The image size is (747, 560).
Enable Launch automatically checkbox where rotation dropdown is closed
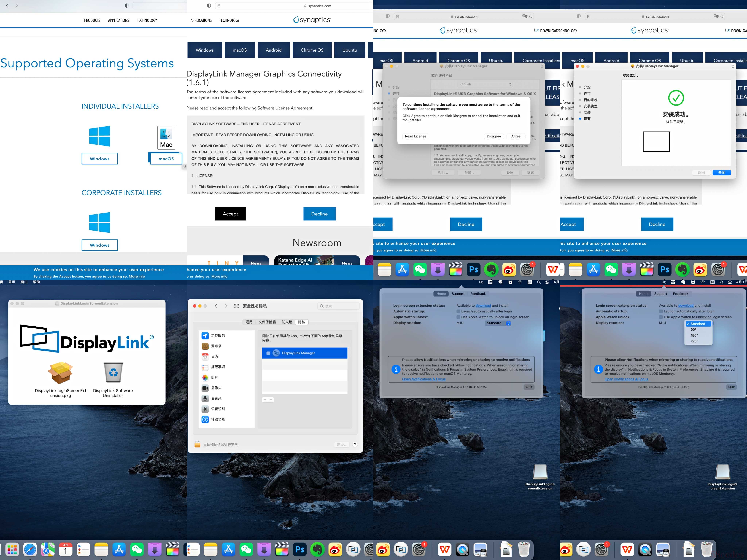(458, 311)
